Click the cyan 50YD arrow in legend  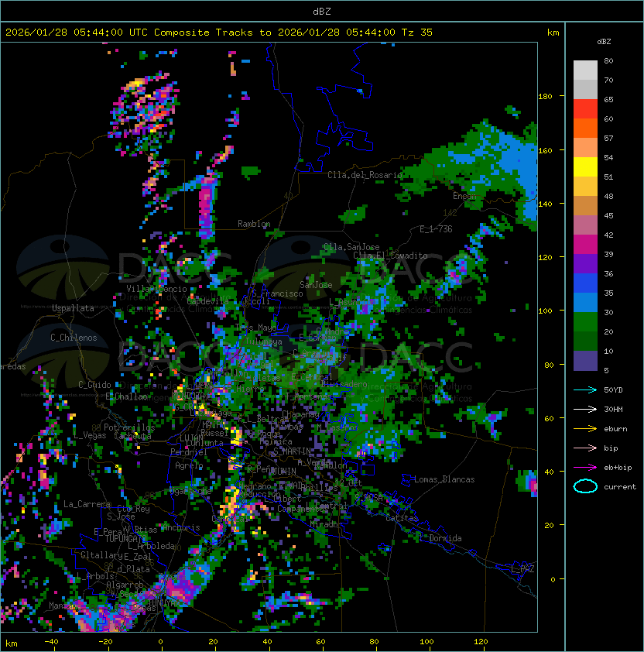(x=585, y=390)
